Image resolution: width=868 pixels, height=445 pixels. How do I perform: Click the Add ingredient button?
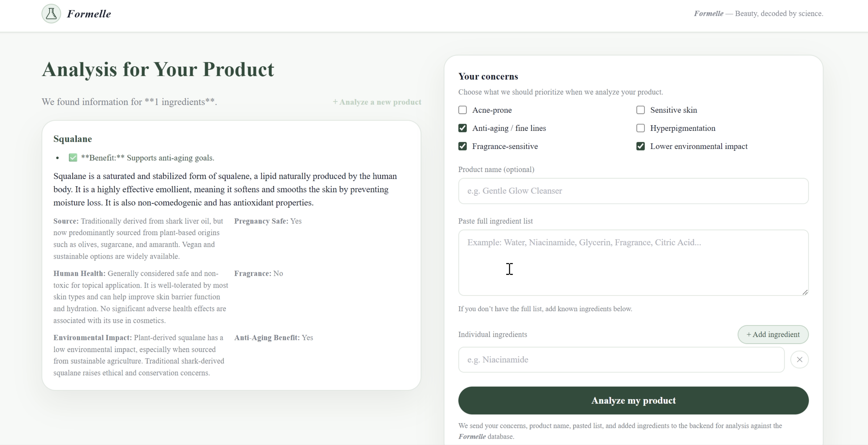[773, 334]
